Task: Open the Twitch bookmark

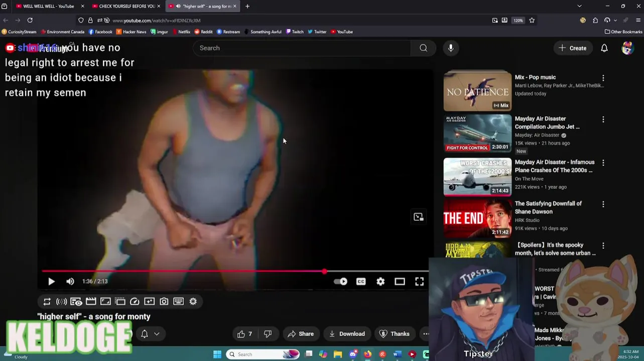Action: [295, 32]
